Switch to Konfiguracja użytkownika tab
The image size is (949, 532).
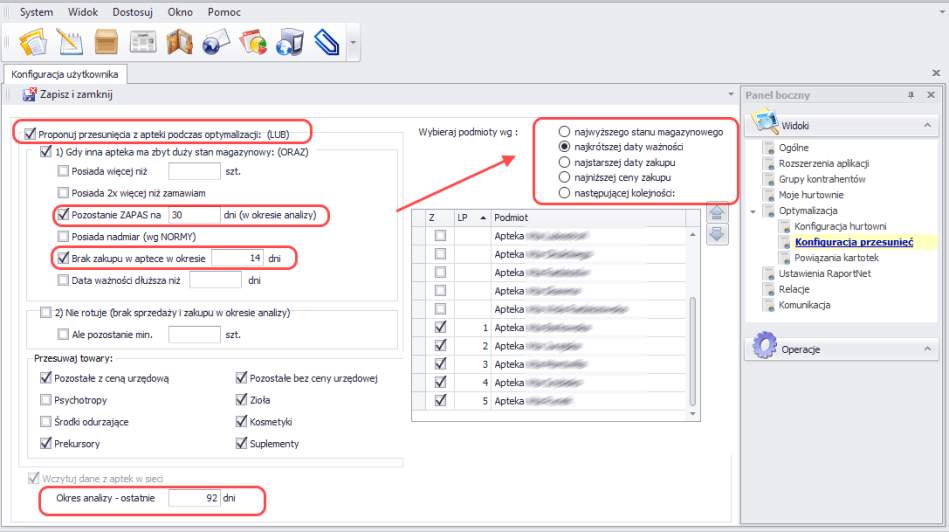(65, 74)
